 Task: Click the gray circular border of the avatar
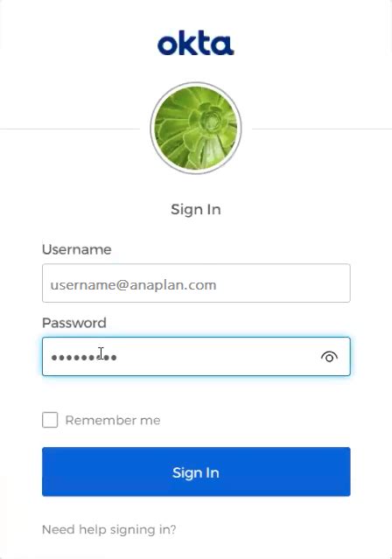(x=196, y=83)
